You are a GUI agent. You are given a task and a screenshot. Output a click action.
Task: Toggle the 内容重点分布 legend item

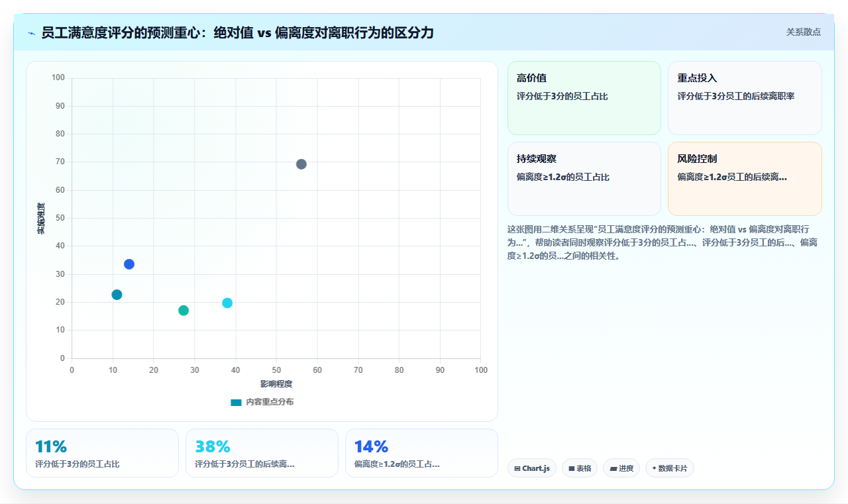tap(262, 402)
